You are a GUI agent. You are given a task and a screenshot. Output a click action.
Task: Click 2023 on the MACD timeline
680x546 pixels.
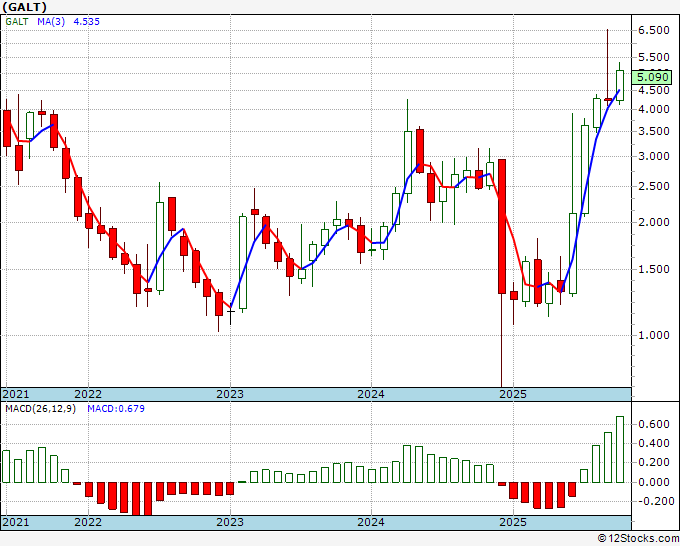point(230,522)
